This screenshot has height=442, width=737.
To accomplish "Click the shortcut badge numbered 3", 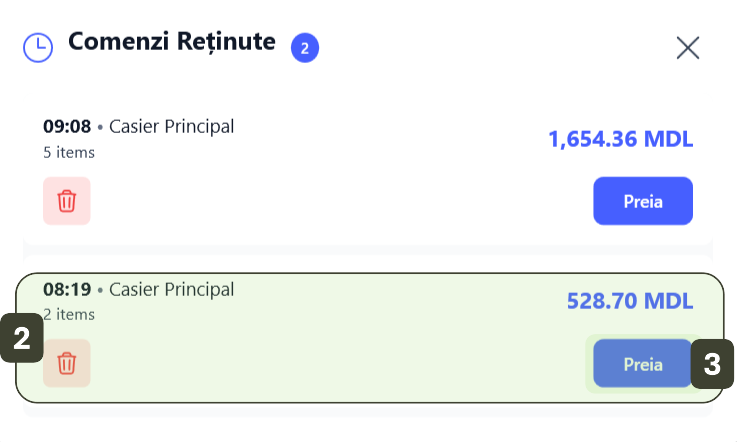I will (712, 364).
